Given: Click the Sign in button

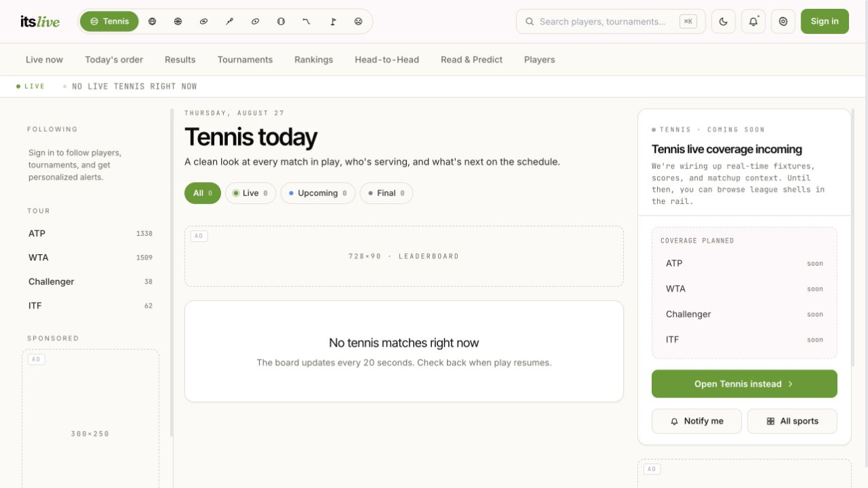Looking at the screenshot, I should [x=824, y=21].
